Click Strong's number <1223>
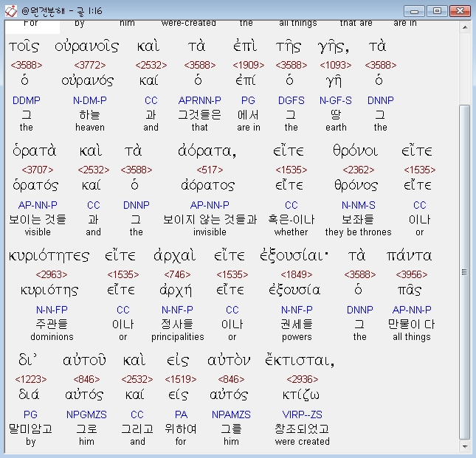This screenshot has width=476, height=458. coord(31,379)
